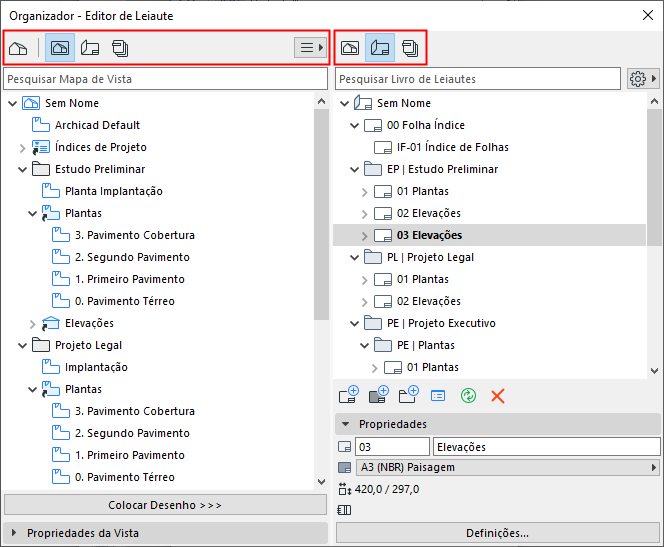
Task: Switch left panel to Layout Book mode
Action: point(90,48)
